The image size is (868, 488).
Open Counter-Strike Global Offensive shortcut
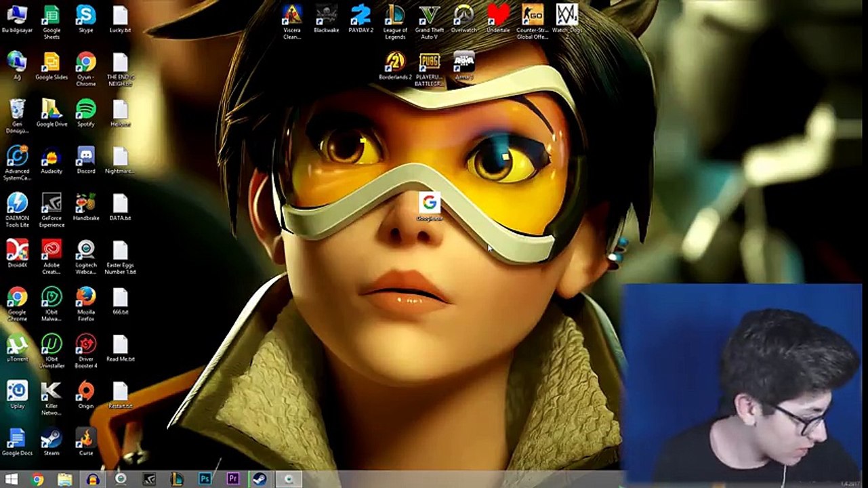(x=533, y=22)
